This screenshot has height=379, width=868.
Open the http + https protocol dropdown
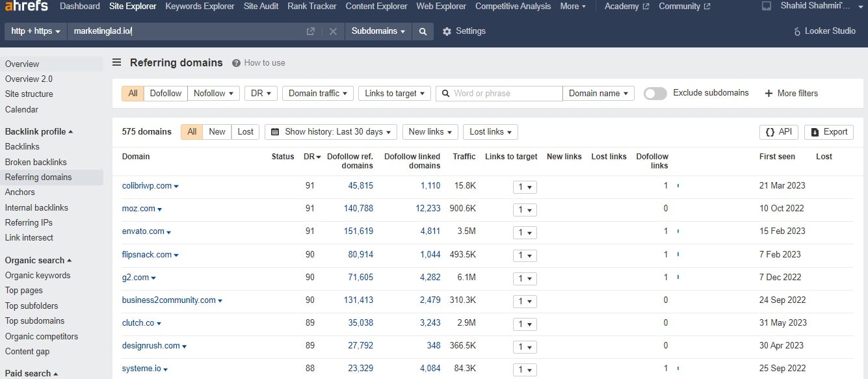[36, 31]
